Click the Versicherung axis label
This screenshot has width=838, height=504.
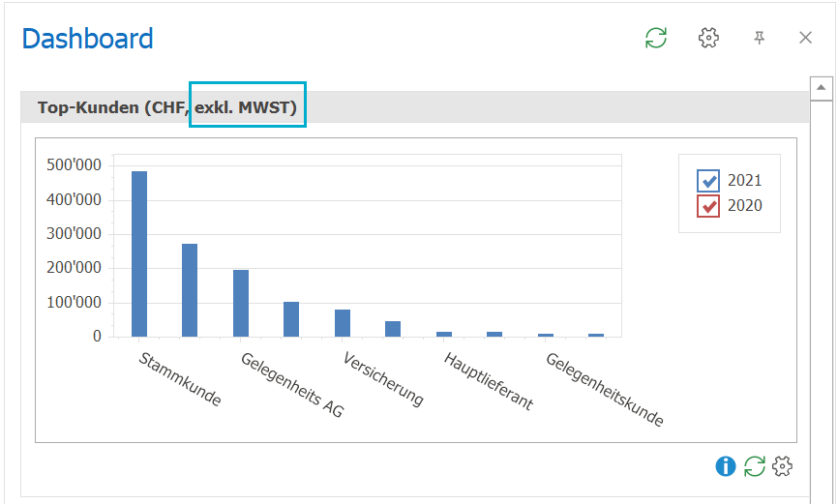383,379
